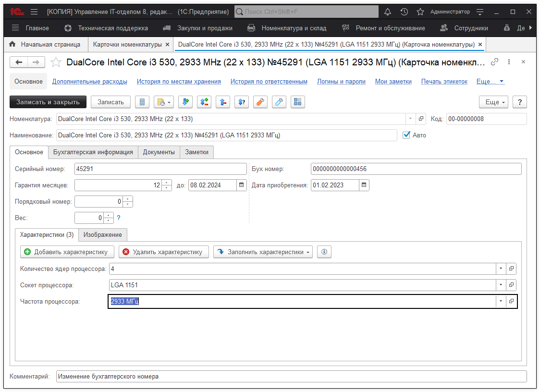Open the История по местам хранения link
540x392 pixels.
tap(179, 82)
